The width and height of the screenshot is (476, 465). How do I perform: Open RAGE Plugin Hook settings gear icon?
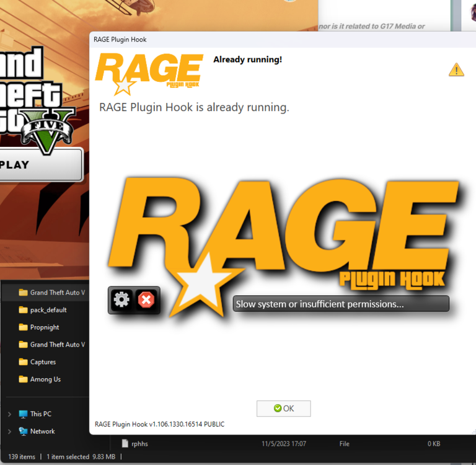click(x=121, y=300)
